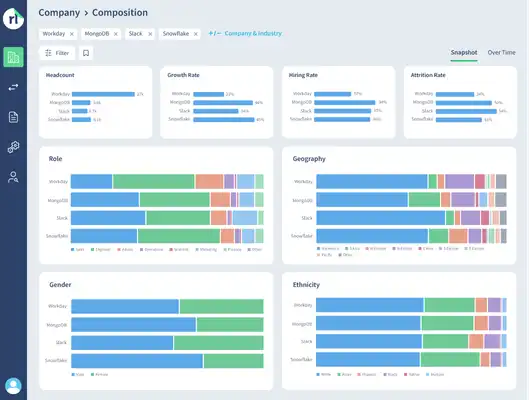Image resolution: width=529 pixels, height=400 pixels.
Task: Select the MongoDB chip label
Action: [x=97, y=34]
